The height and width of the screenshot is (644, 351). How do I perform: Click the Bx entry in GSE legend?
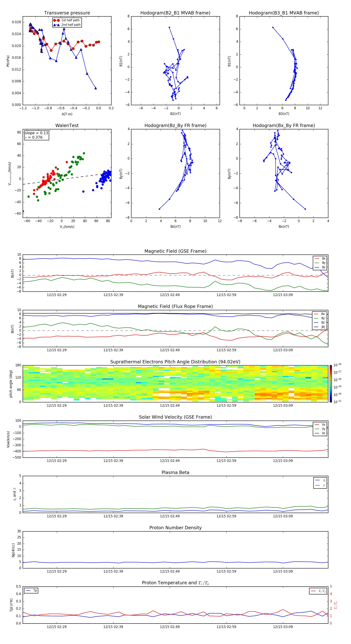click(x=320, y=259)
